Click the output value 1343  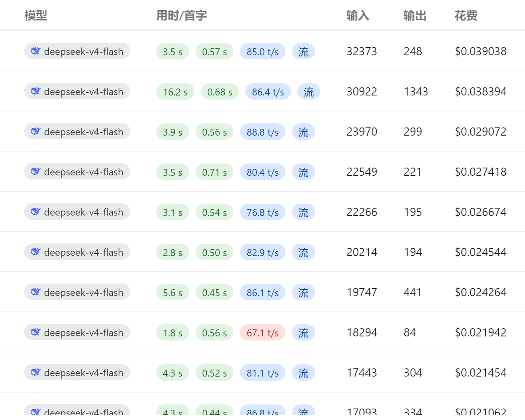pyautogui.click(x=416, y=91)
